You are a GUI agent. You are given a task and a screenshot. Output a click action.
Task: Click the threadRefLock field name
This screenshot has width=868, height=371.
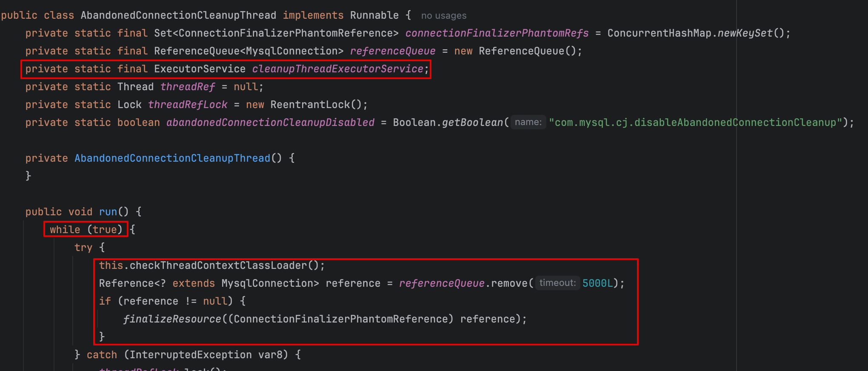[x=188, y=105]
